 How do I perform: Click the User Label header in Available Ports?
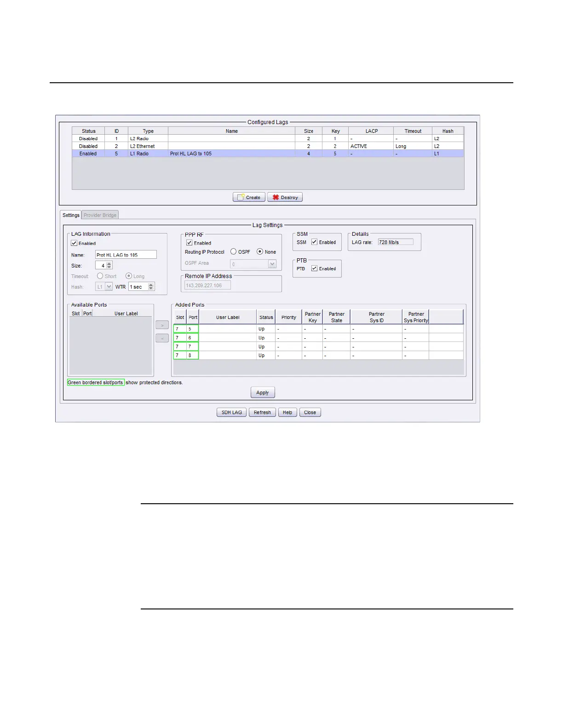tap(126, 313)
